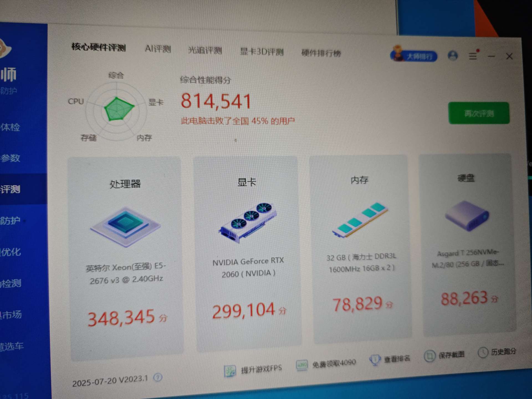Viewport: 532px width, 399px height.
Task: Click the 内存 card heading
Action: [360, 180]
